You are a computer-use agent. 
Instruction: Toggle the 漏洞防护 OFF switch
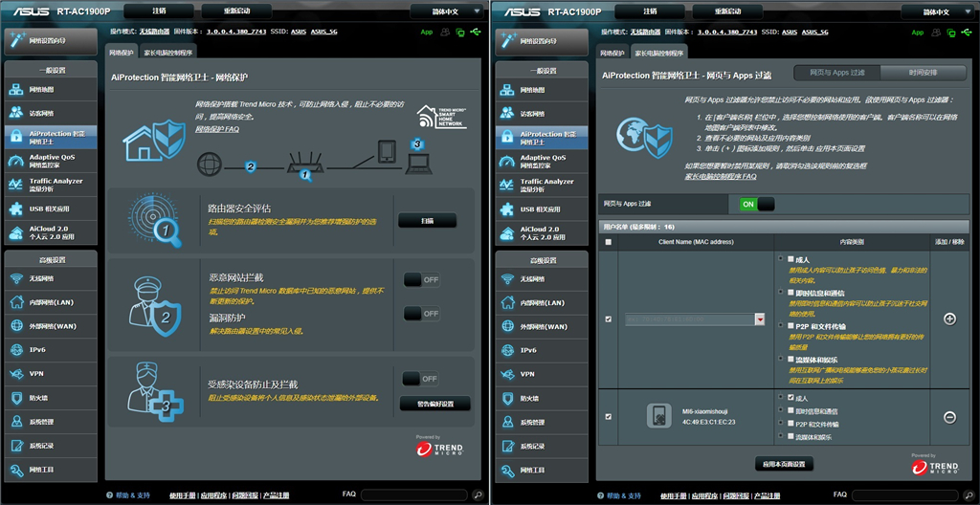[422, 313]
